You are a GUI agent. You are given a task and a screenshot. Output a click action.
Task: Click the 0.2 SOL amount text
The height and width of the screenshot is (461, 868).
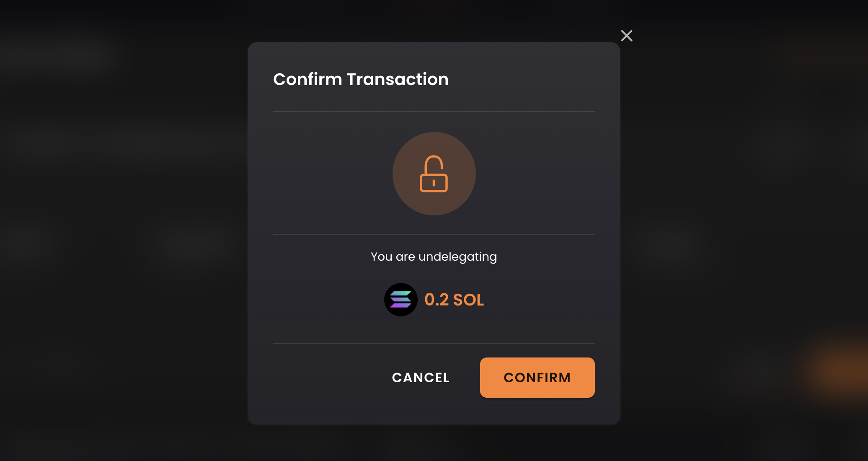(x=454, y=300)
